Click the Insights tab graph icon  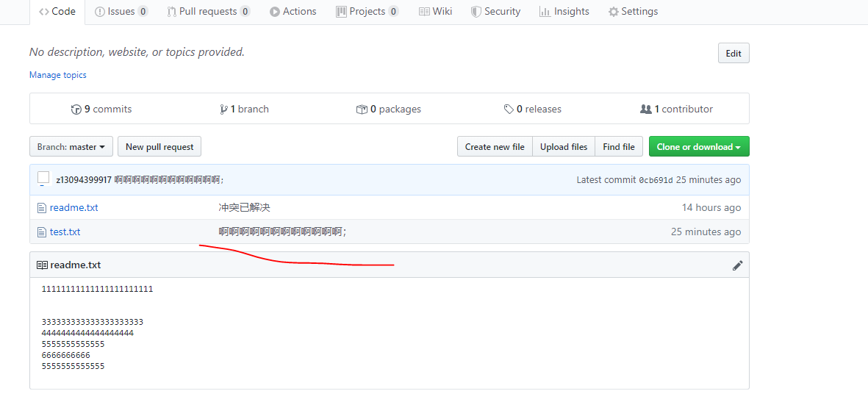coord(545,12)
